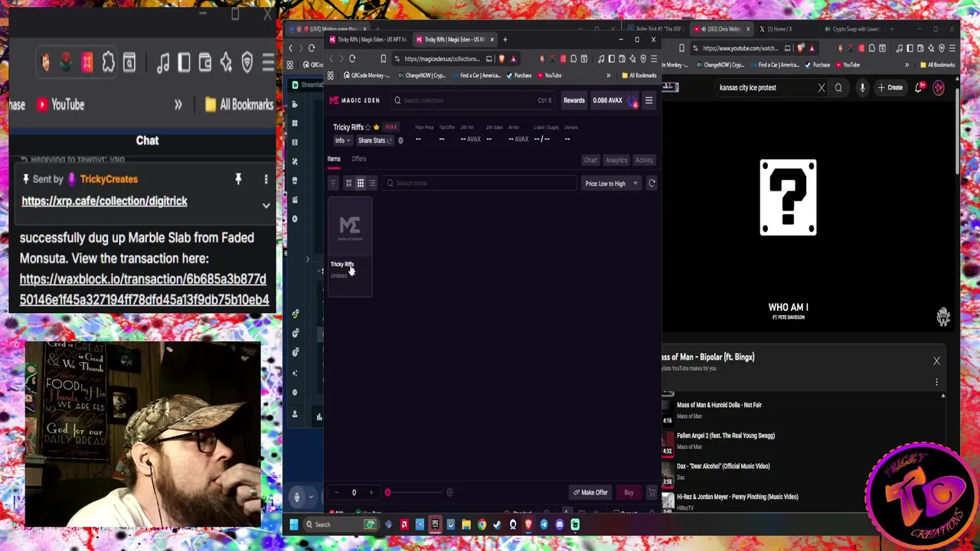Image resolution: width=980 pixels, height=551 pixels.
Task: Open the Chart tab
Action: [x=590, y=160]
